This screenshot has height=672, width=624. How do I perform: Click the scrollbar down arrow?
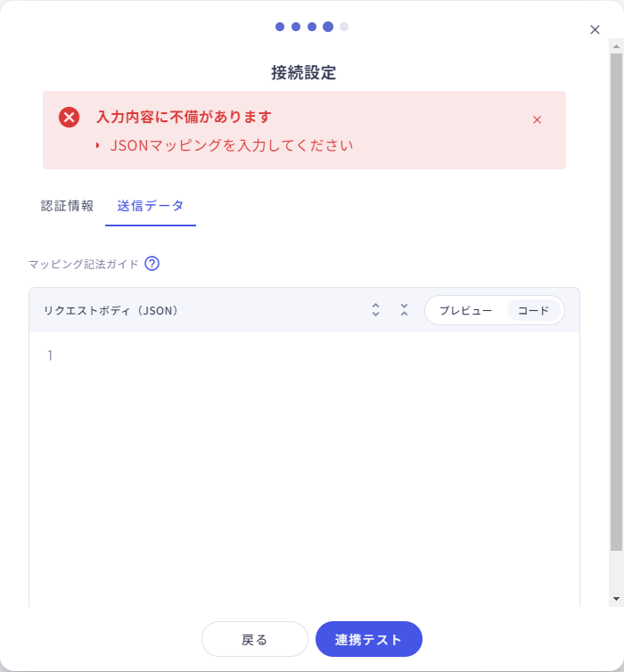pyautogui.click(x=616, y=599)
